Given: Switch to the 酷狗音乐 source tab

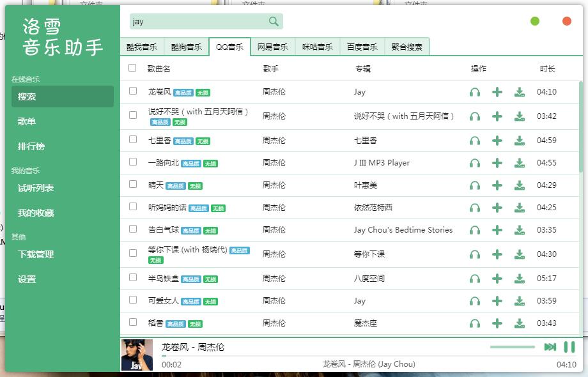Looking at the screenshot, I should pos(187,47).
